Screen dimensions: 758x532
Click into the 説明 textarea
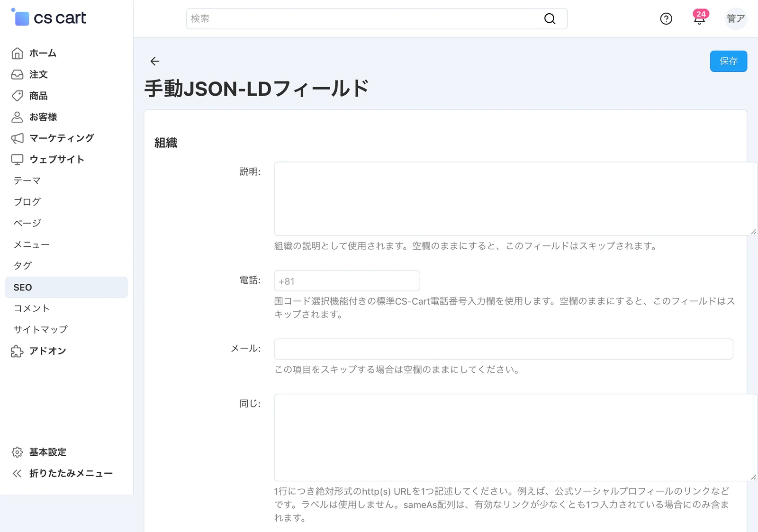(x=515, y=199)
